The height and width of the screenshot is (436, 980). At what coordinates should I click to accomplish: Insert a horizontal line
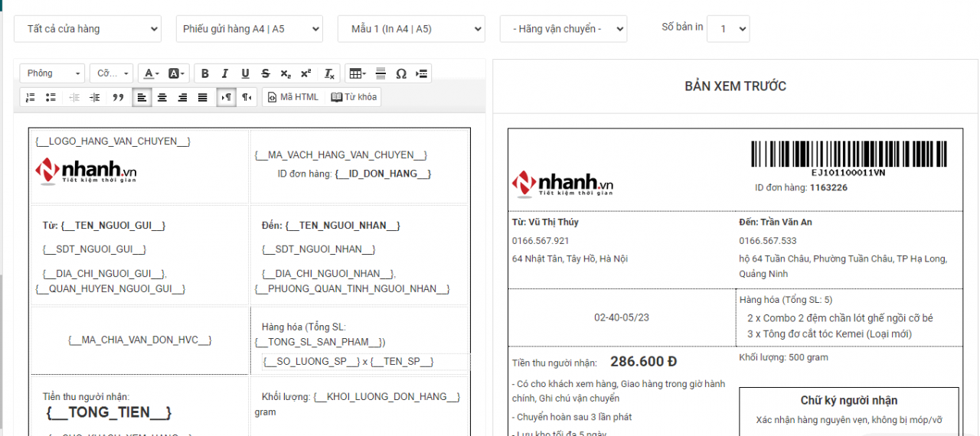[x=381, y=73]
